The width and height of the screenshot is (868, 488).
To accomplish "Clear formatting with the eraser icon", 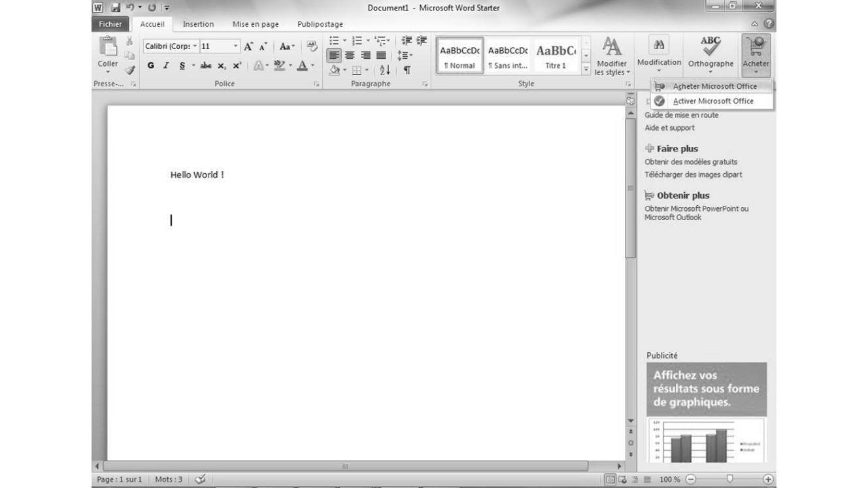I will tap(312, 46).
